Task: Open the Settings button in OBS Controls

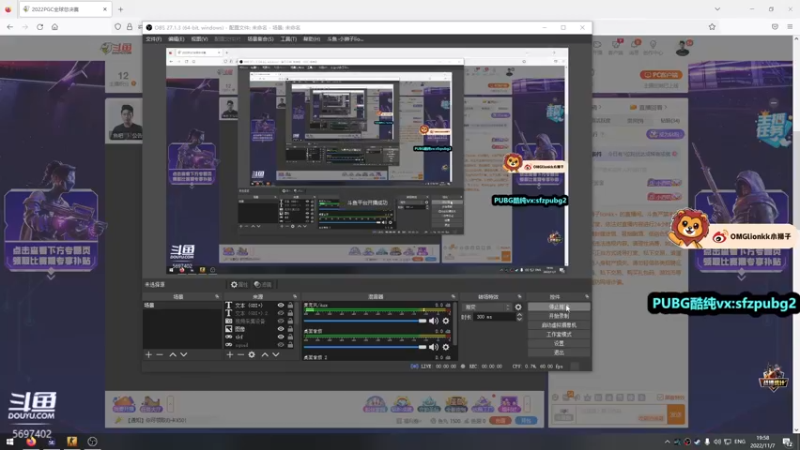Action: tap(559, 344)
